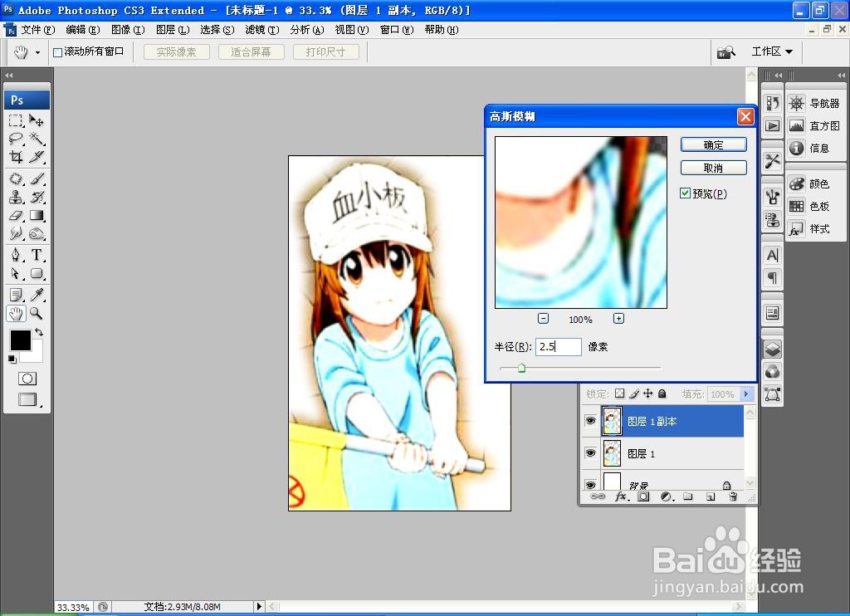Open the 窗口 menu
The height and width of the screenshot is (616, 850).
(397, 30)
